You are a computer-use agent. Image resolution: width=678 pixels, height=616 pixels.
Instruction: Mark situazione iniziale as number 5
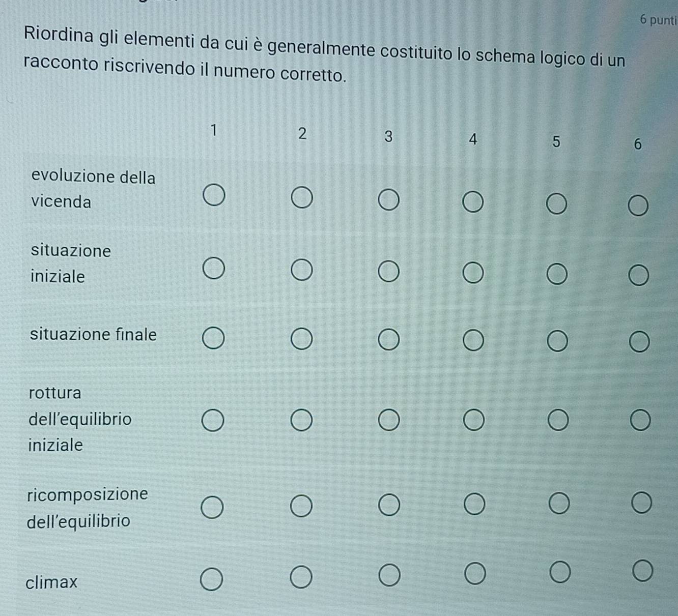point(556,274)
